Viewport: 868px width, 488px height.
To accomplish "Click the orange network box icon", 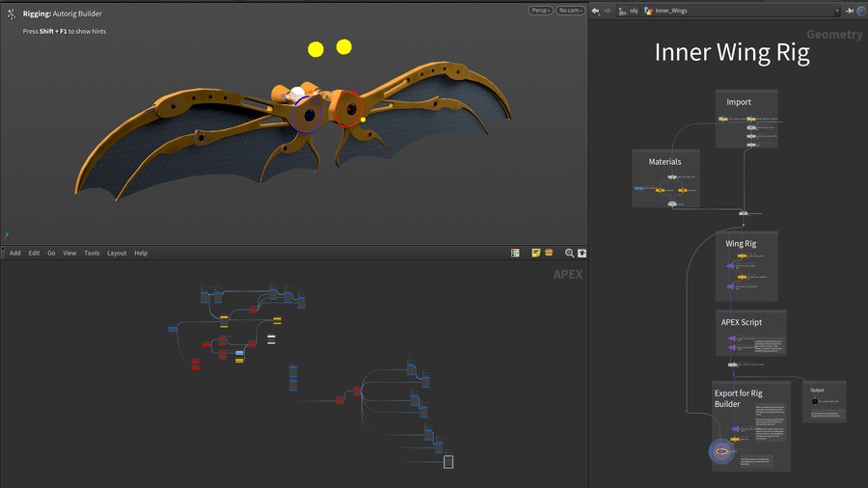I will coord(549,253).
